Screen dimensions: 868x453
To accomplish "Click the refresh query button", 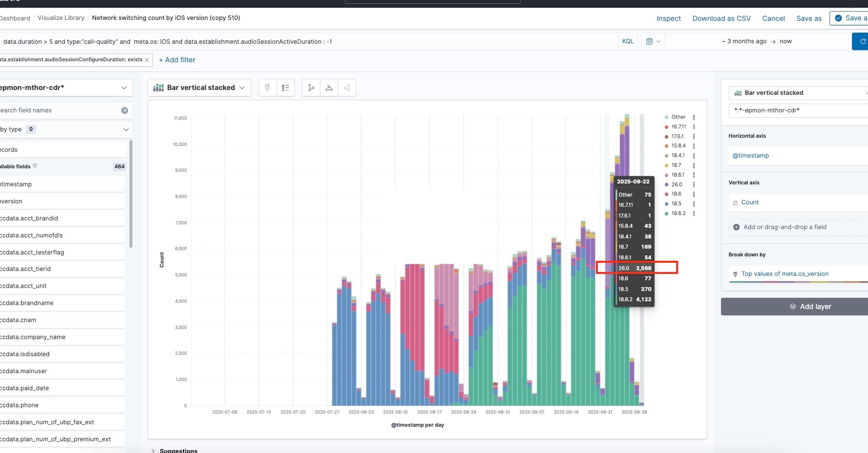I will click(x=862, y=41).
